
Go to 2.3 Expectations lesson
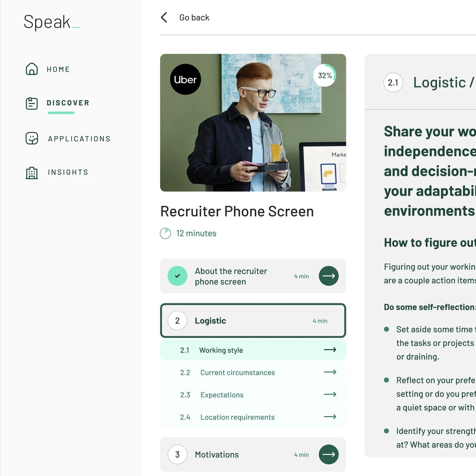(222, 395)
